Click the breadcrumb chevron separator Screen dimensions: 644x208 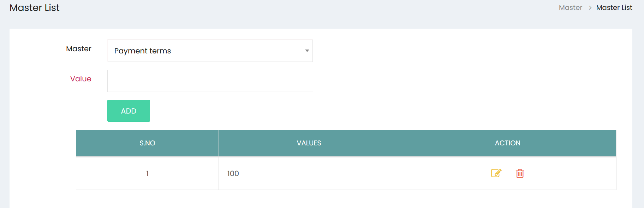click(590, 8)
